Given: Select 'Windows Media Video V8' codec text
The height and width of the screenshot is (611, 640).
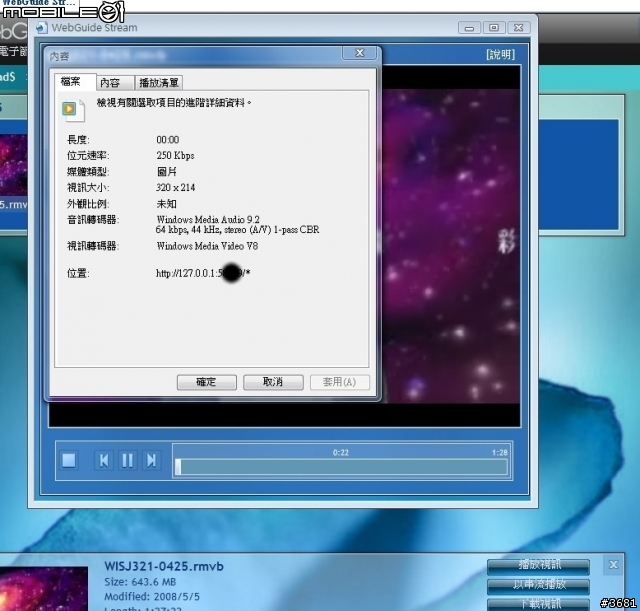Looking at the screenshot, I should pyautogui.click(x=207, y=246).
